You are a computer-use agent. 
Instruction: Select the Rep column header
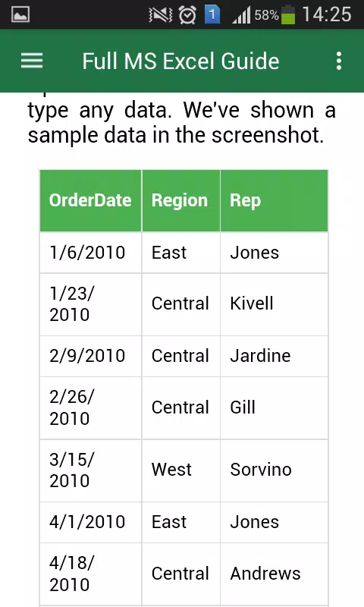[x=275, y=200]
